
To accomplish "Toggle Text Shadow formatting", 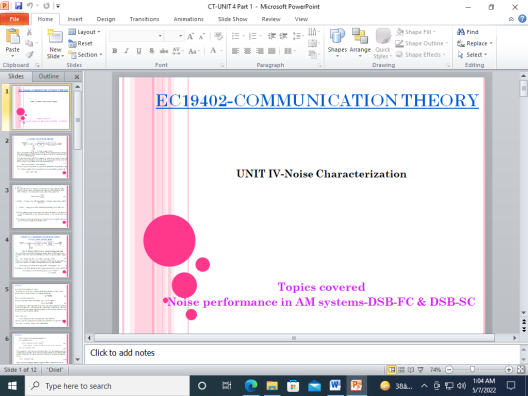I will coord(152,51).
